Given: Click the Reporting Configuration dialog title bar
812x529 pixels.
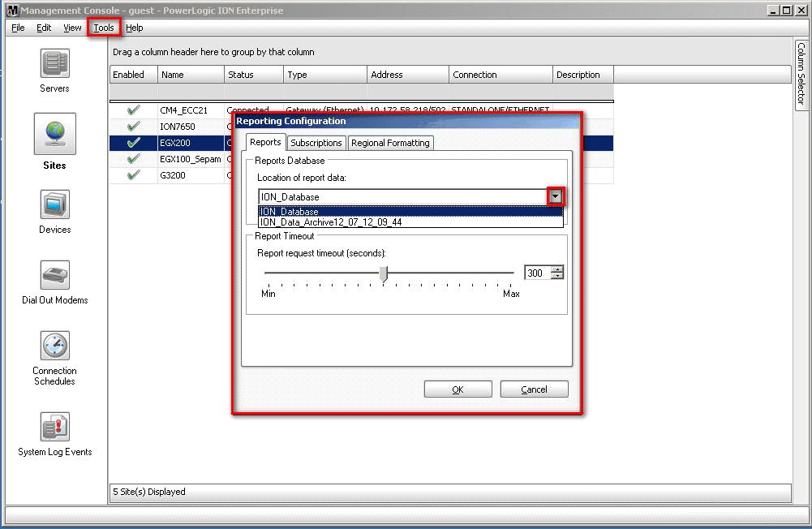Looking at the screenshot, I should pyautogui.click(x=407, y=121).
